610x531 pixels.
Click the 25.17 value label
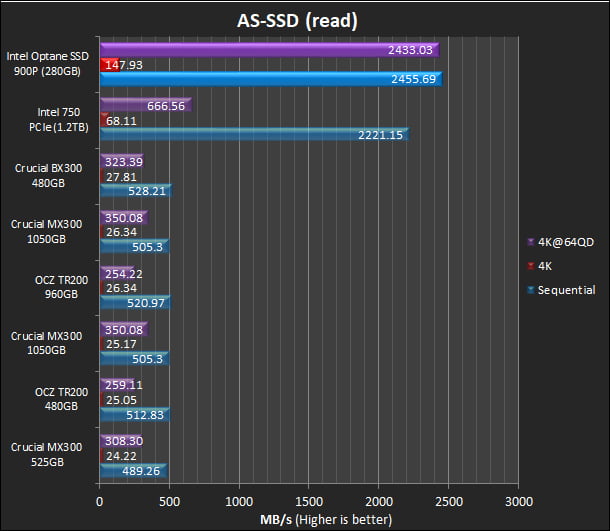(x=121, y=344)
